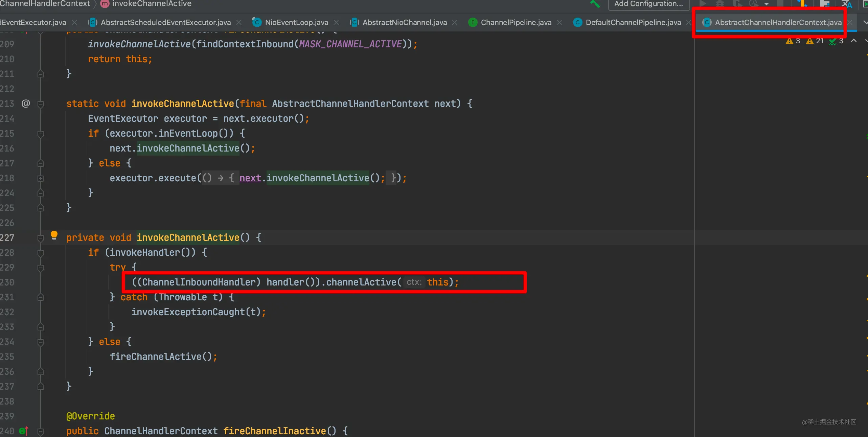Click the Update Project VCS arrow icon
Screen dimensions: 868x437
click(x=803, y=4)
